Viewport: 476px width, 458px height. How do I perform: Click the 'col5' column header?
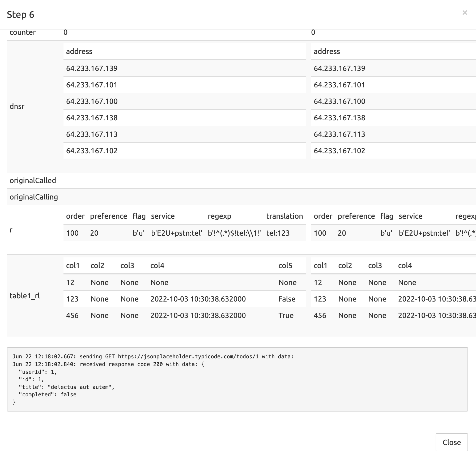[285, 266]
